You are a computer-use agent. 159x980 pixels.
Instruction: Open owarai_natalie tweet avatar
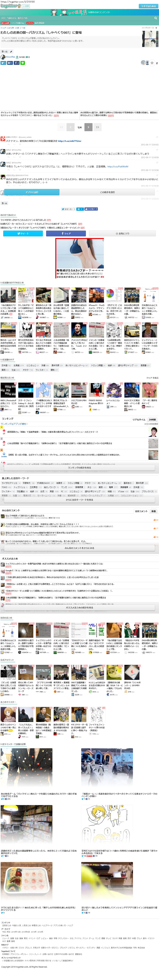tap(3, 139)
